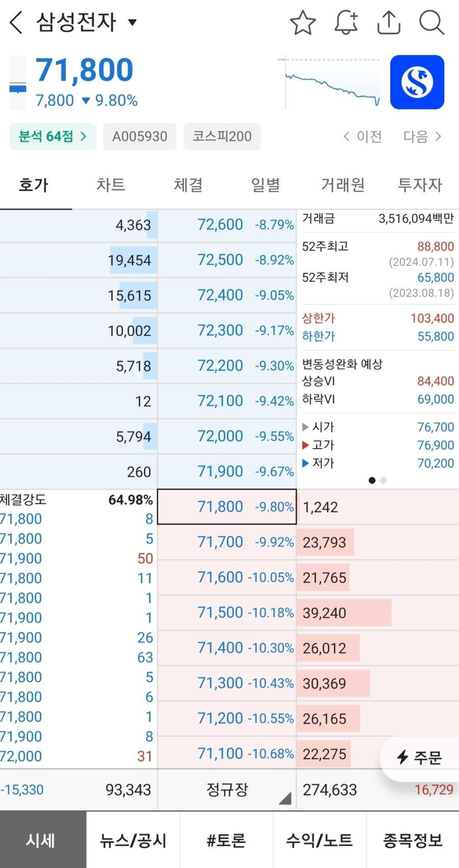
Task: Tap the blue Shinhan logo icon
Action: 417,82
